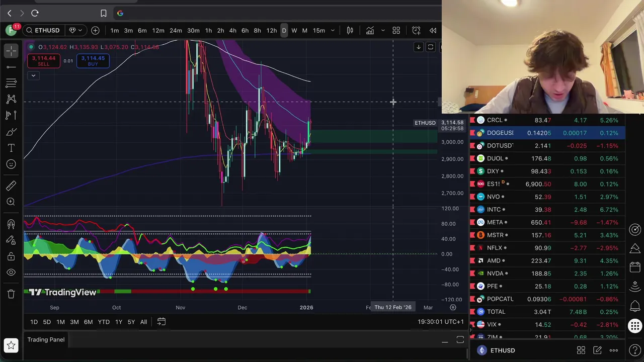Open the emoji icons tool

[x=11, y=164]
